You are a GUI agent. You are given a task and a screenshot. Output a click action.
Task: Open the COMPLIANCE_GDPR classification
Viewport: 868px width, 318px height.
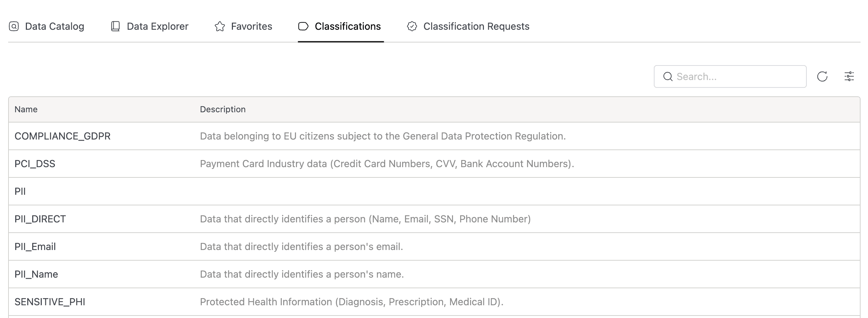pos(62,136)
